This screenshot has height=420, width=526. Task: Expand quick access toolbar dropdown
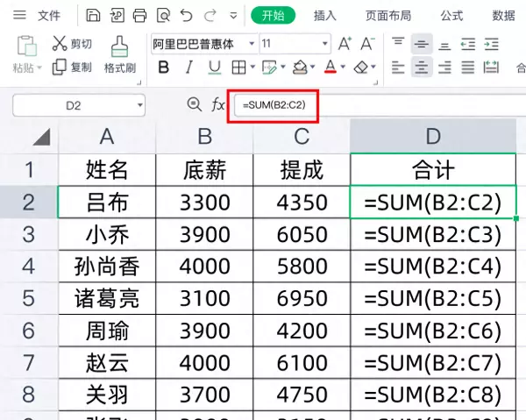(233, 16)
